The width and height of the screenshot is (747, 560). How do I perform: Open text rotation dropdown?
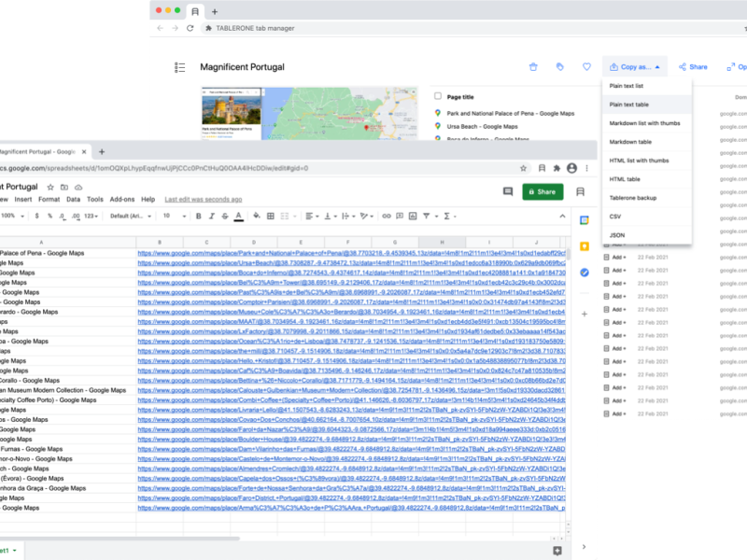pos(366,217)
